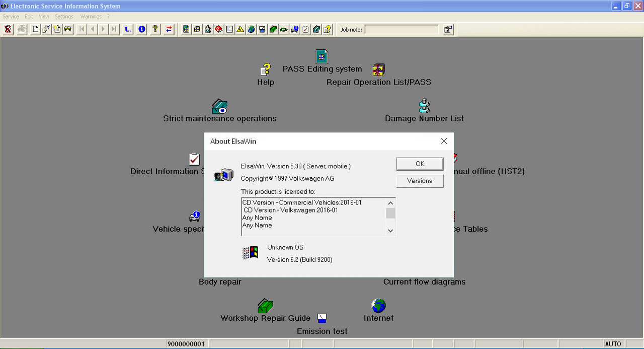644x349 pixels.
Task: Open Repair Operation List/PASS icon
Action: click(x=379, y=69)
